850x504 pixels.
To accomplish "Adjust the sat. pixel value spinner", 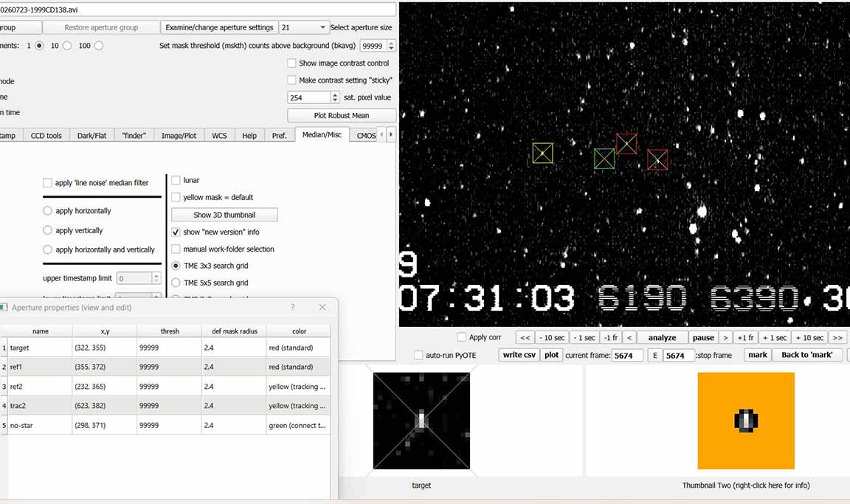I will [x=335, y=97].
